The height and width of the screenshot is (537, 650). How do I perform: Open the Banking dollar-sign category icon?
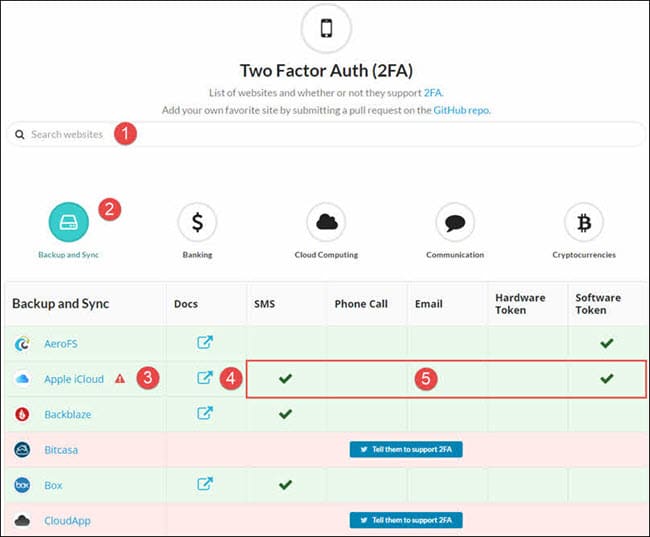pos(197,222)
